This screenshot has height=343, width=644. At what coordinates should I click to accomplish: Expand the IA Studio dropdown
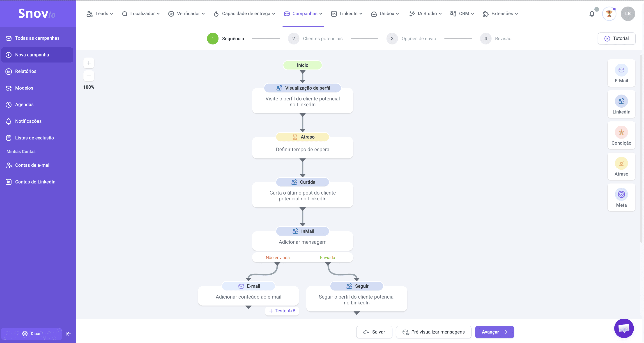tap(425, 14)
